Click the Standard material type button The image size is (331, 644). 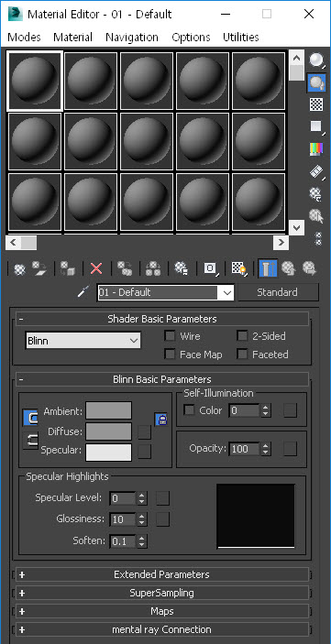pyautogui.click(x=279, y=292)
